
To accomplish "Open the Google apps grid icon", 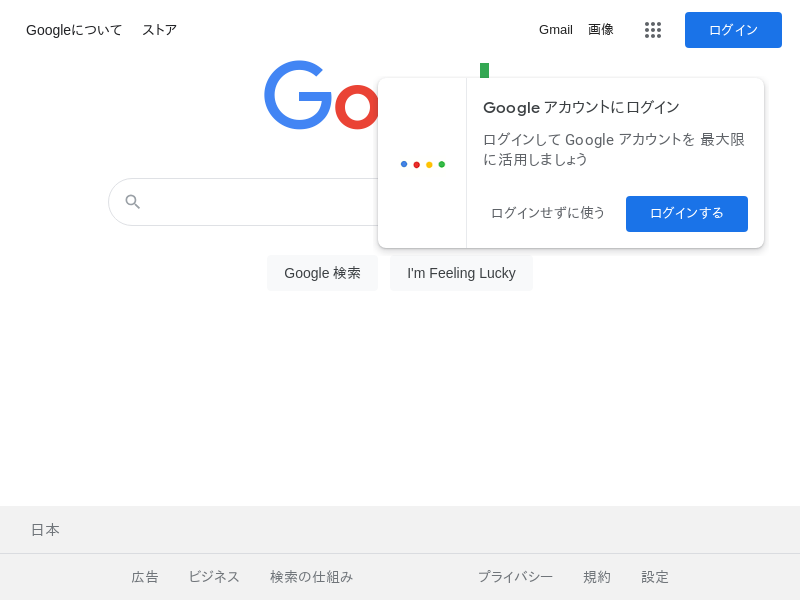I will [653, 30].
